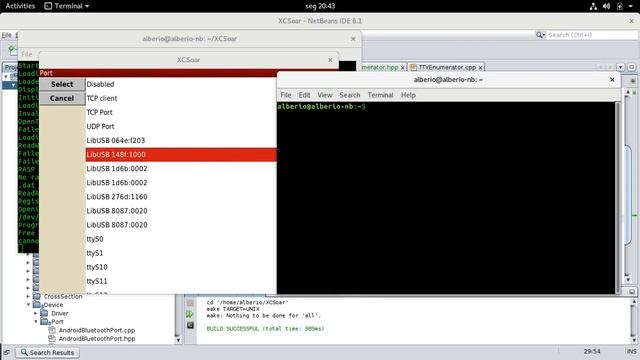The width and height of the screenshot is (640, 360).
Task: Open the network status icon in top bar
Action: [x=593, y=6]
